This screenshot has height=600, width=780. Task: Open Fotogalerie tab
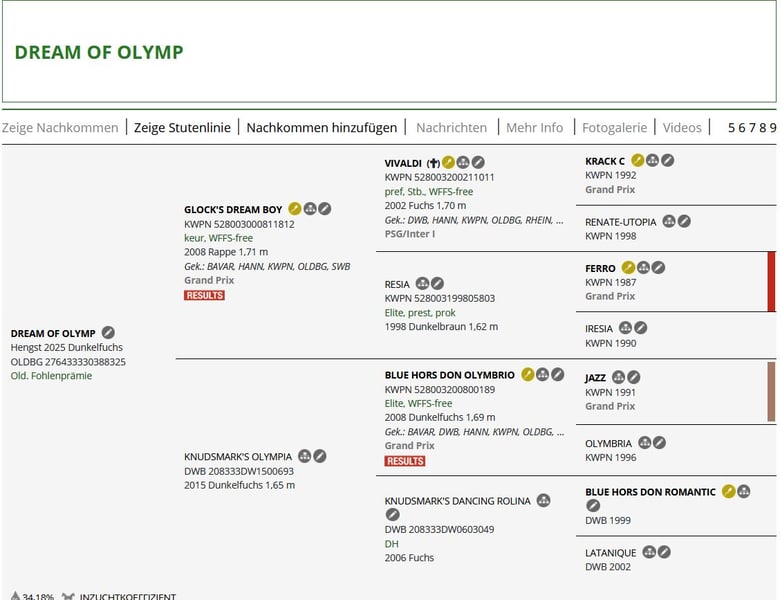pyautogui.click(x=614, y=128)
